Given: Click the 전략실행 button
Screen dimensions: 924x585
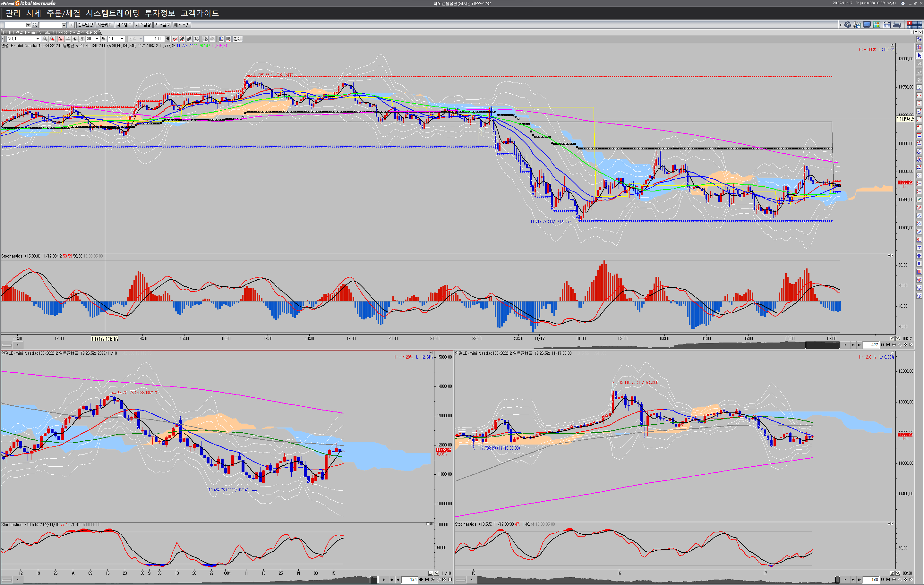Looking at the screenshot, I should (x=85, y=25).
